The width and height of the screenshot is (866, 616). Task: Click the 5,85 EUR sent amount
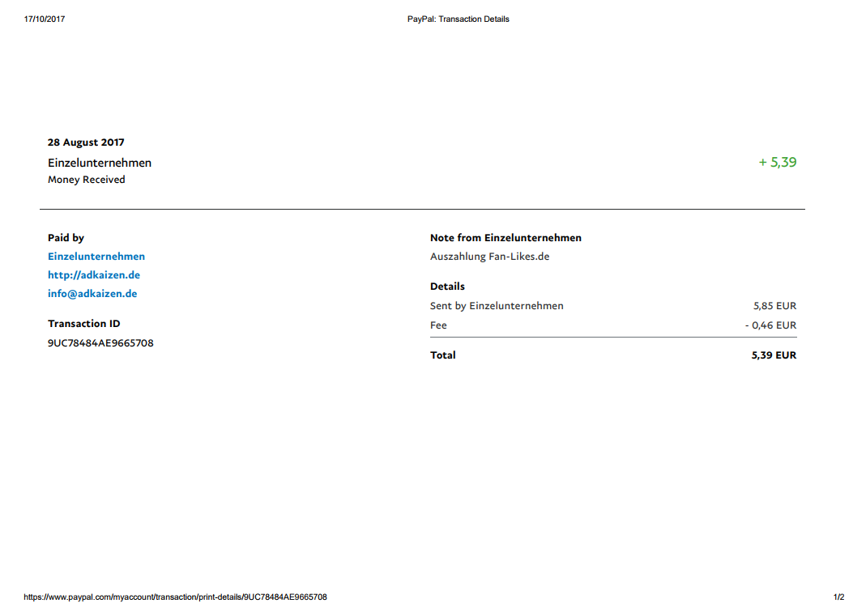tap(774, 306)
